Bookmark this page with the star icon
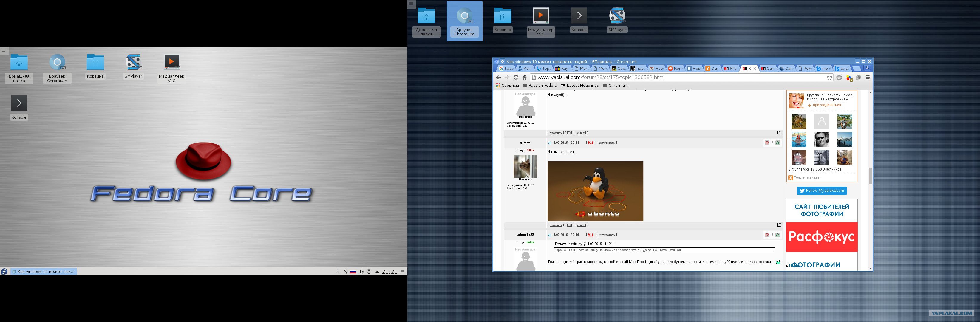The width and height of the screenshot is (980, 322). pos(830,78)
